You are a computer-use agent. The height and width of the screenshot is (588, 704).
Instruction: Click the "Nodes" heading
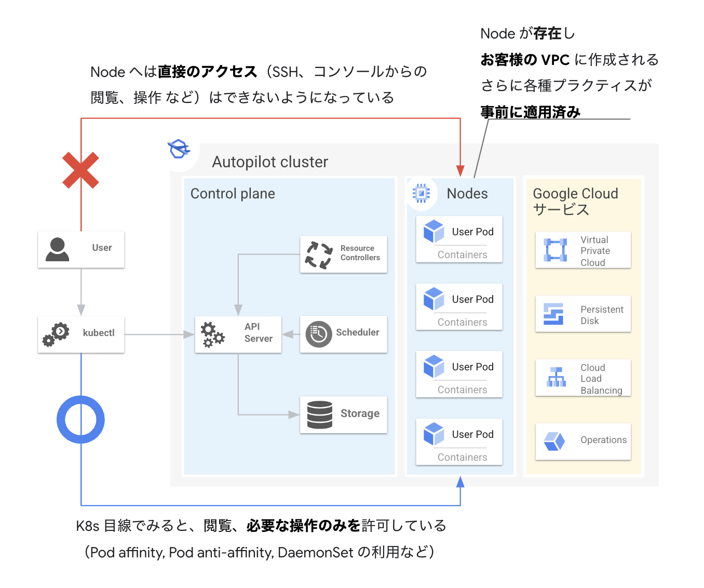[467, 194]
